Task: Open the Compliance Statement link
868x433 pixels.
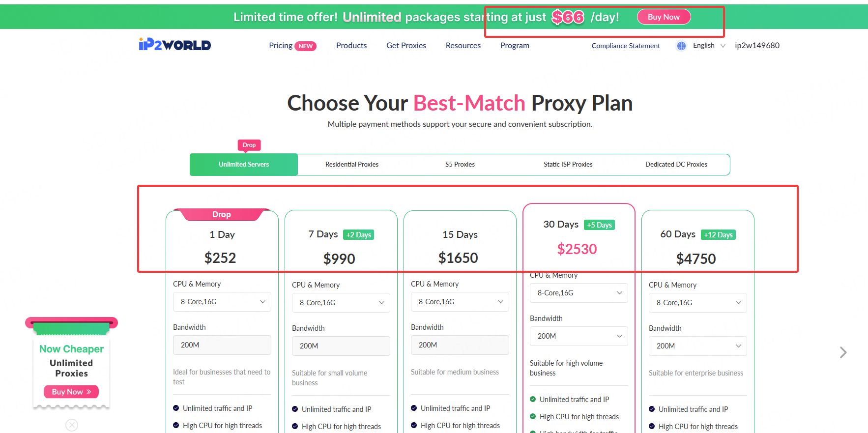Action: (x=626, y=46)
